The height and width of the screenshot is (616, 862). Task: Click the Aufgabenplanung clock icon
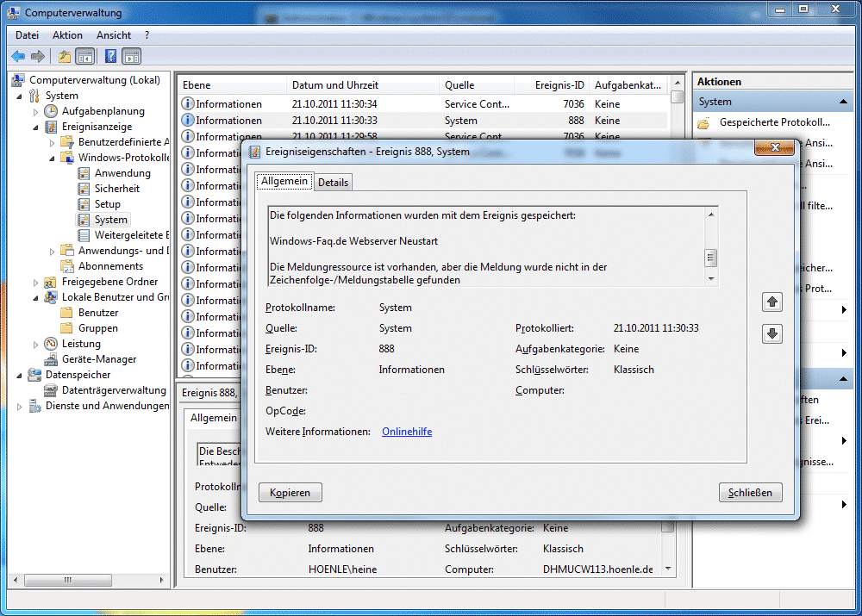coord(51,111)
